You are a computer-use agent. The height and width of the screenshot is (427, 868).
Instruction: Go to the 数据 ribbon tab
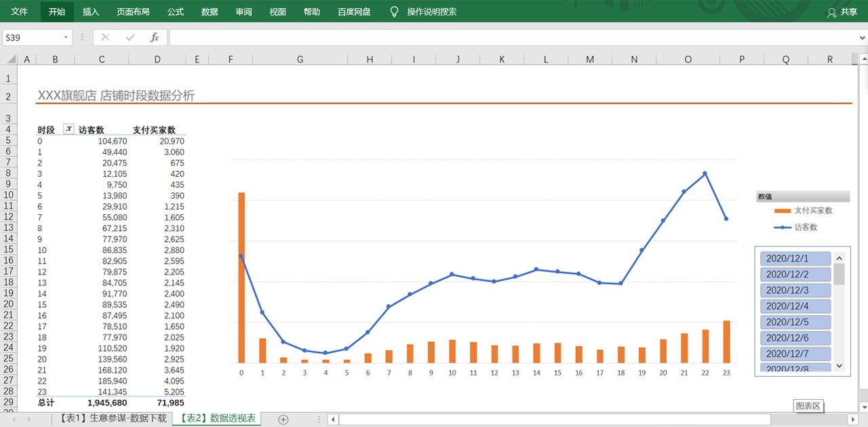[210, 12]
